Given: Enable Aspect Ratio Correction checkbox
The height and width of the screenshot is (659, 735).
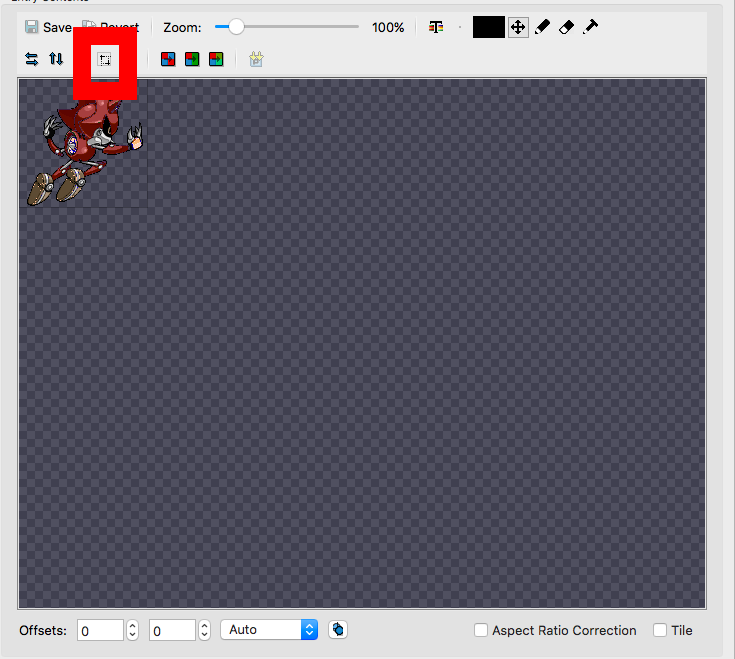Looking at the screenshot, I should [480, 630].
